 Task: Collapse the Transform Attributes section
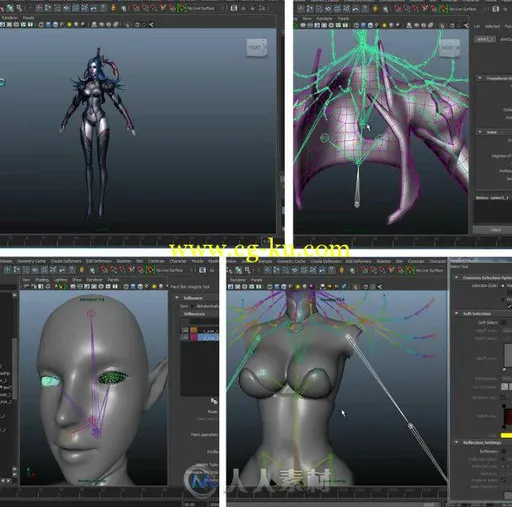(480, 78)
